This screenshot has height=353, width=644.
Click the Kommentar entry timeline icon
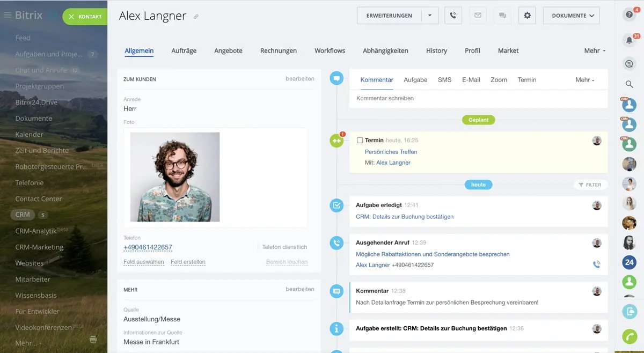click(x=336, y=291)
